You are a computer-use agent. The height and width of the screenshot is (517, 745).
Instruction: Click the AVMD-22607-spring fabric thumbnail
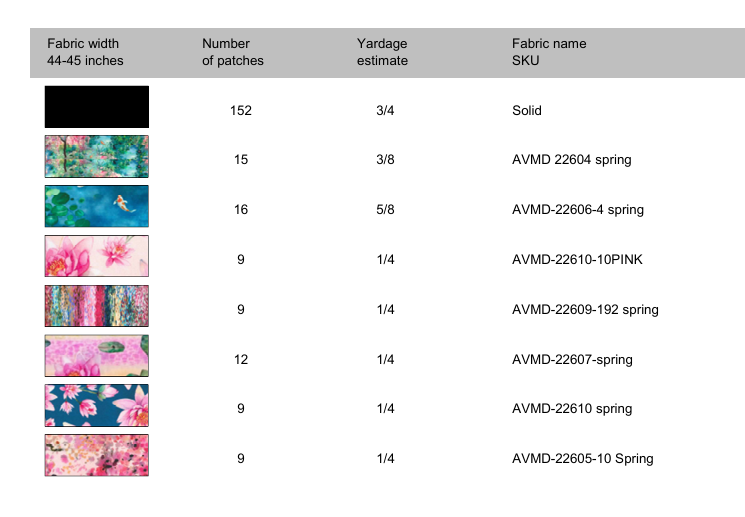pos(96,356)
